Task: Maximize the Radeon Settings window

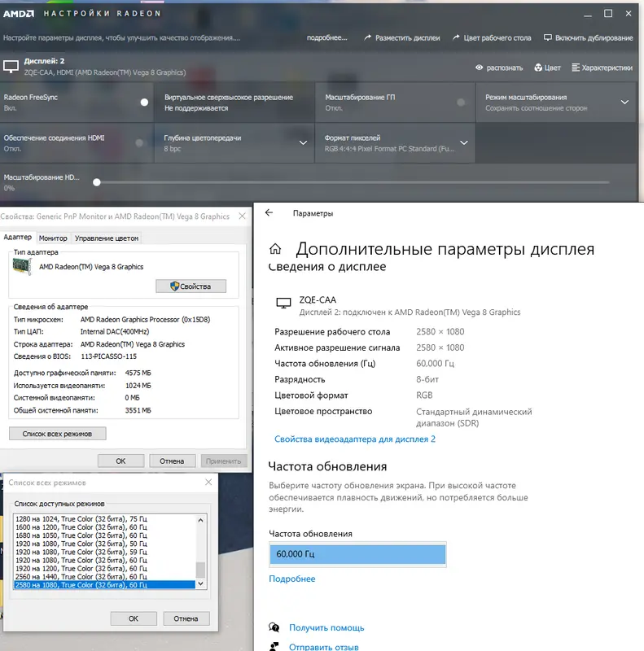Action: pos(608,14)
